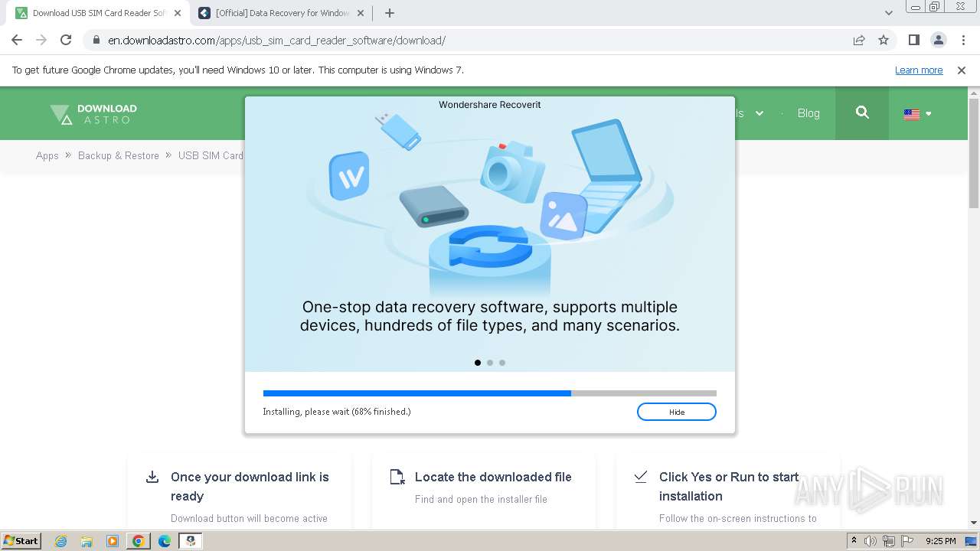
Task: Hide the Wondershare Recoverit installer
Action: 677,412
